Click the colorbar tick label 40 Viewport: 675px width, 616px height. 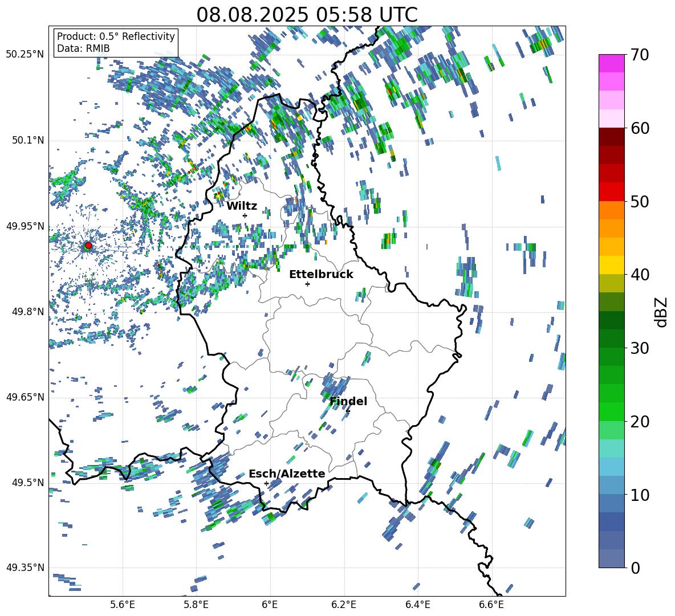[x=640, y=275]
